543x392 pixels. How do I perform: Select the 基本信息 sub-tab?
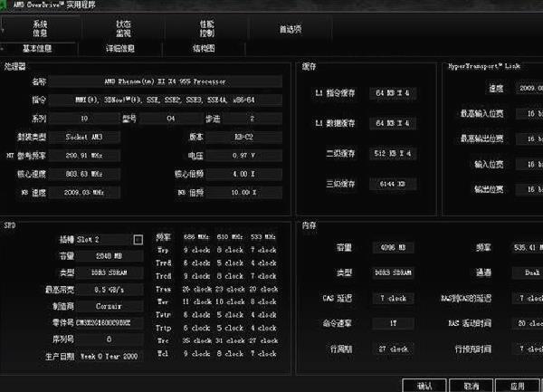(x=37, y=48)
